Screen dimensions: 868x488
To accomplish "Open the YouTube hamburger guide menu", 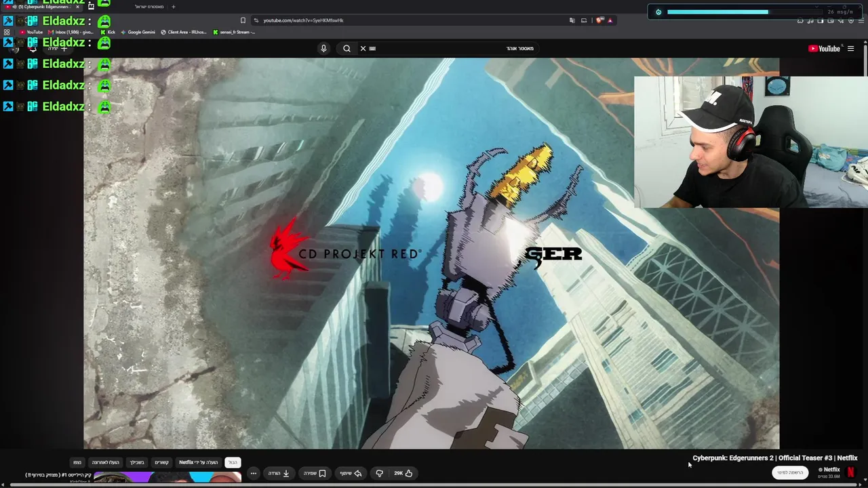I will (850, 48).
